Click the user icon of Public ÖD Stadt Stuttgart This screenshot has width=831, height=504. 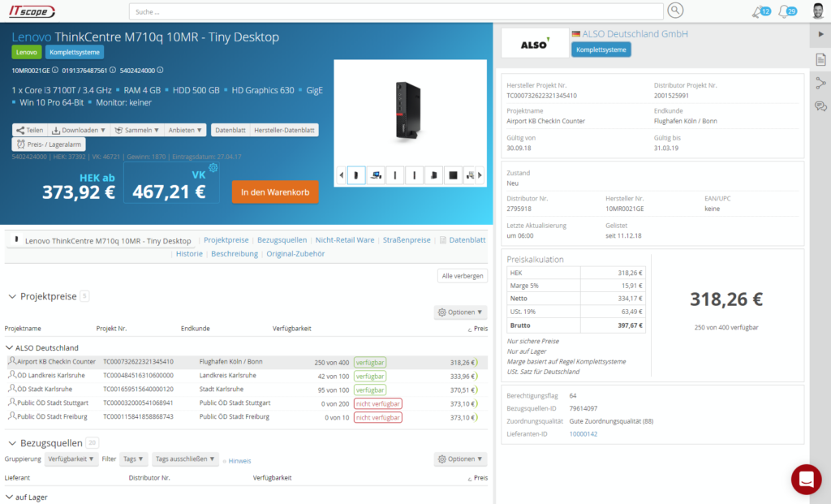tap(11, 403)
